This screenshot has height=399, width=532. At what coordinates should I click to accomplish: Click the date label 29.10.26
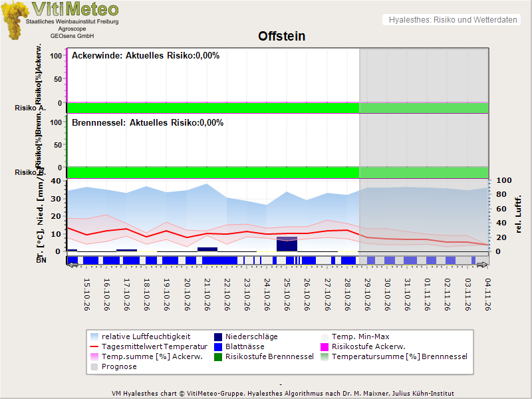point(368,295)
